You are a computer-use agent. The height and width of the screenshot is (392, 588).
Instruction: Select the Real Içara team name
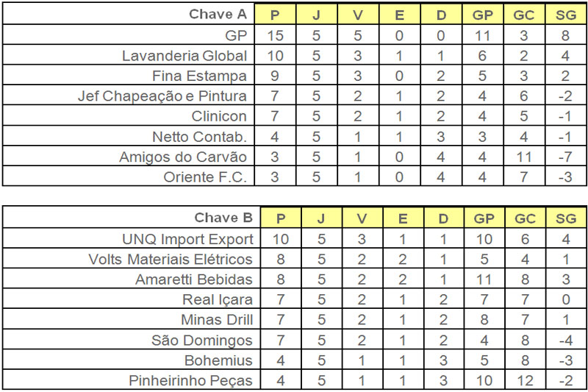[x=218, y=299]
